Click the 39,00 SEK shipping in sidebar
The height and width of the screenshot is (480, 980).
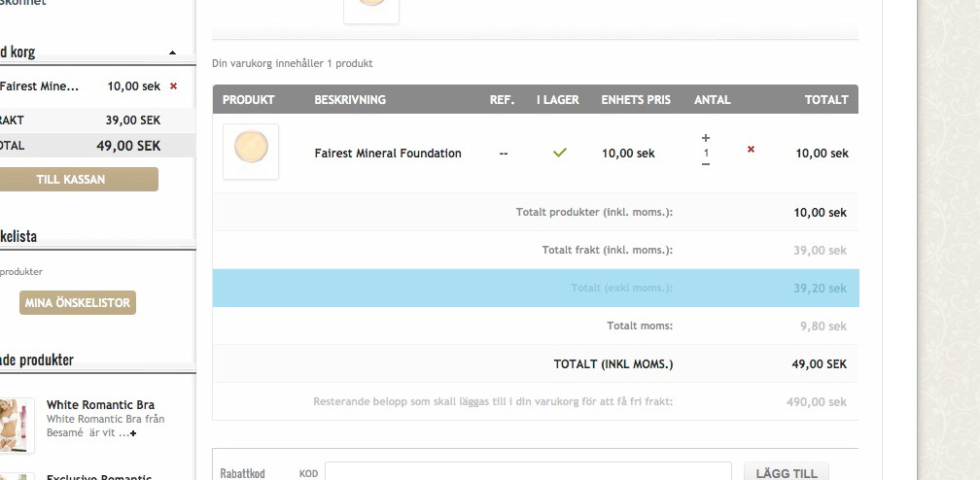point(133,120)
